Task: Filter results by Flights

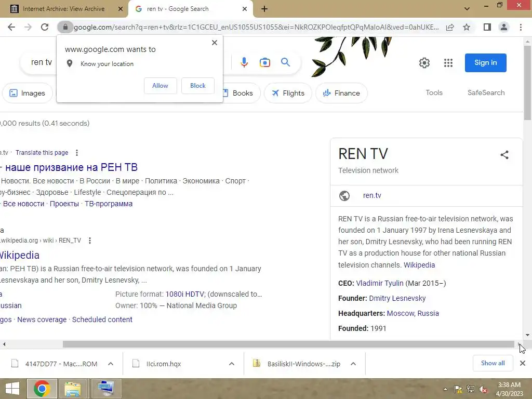Action: click(288, 93)
